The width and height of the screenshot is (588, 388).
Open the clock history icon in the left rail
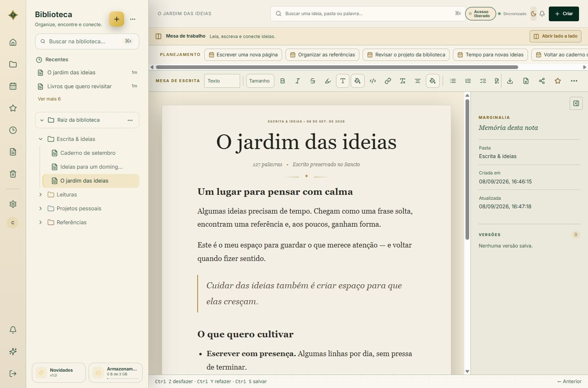coord(13,130)
